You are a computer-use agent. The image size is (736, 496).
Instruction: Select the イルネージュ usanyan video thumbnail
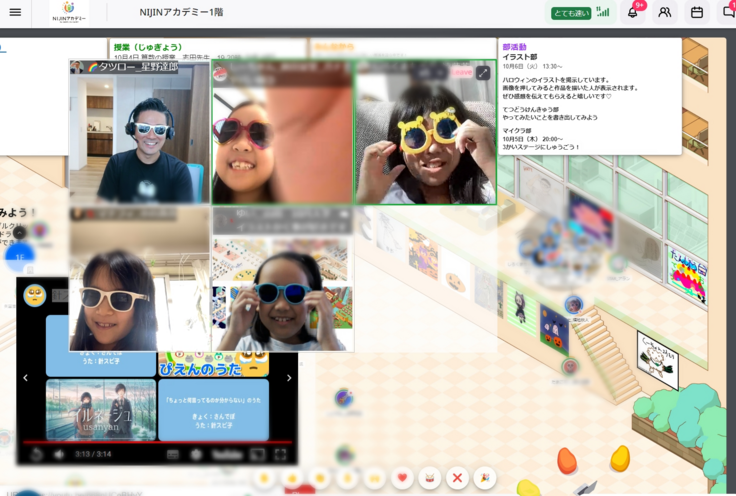coord(100,408)
